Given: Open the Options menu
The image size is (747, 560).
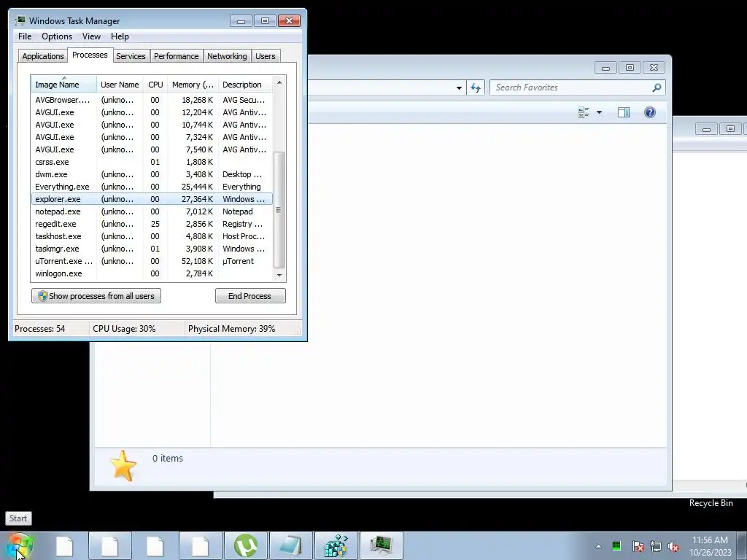Looking at the screenshot, I should [x=57, y=36].
